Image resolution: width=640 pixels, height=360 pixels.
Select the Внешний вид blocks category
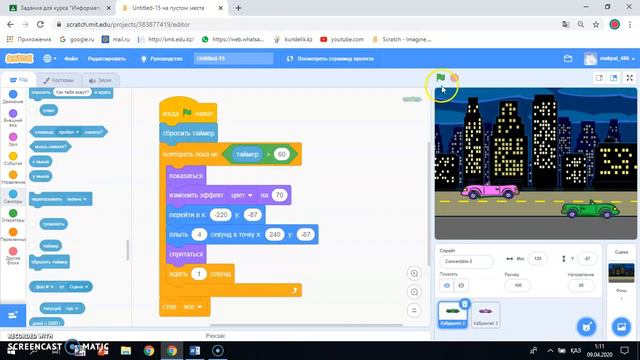[13, 118]
